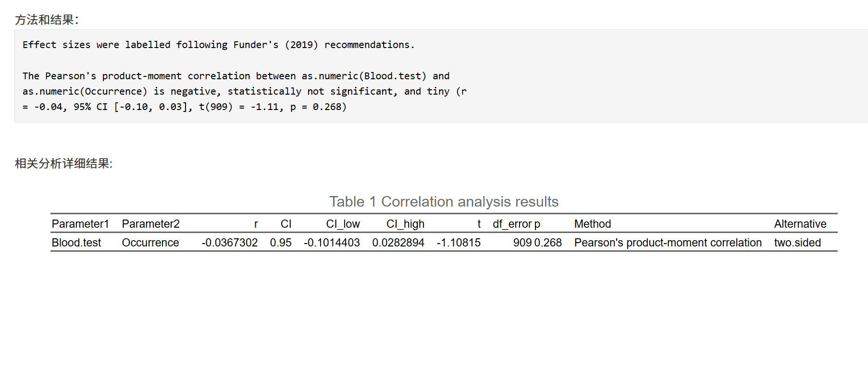Click the Pearson's product-moment correlation table cell
The height and width of the screenshot is (380, 868).
click(x=668, y=243)
